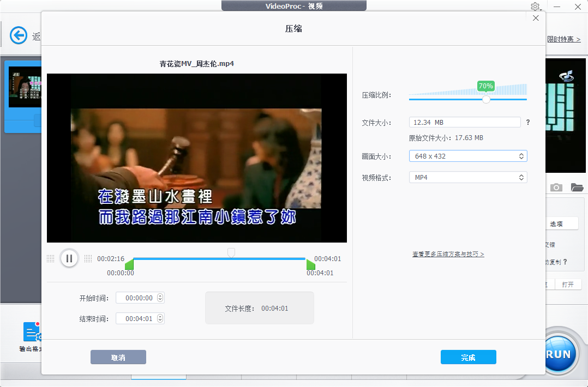Pause the video preview playback

69,258
